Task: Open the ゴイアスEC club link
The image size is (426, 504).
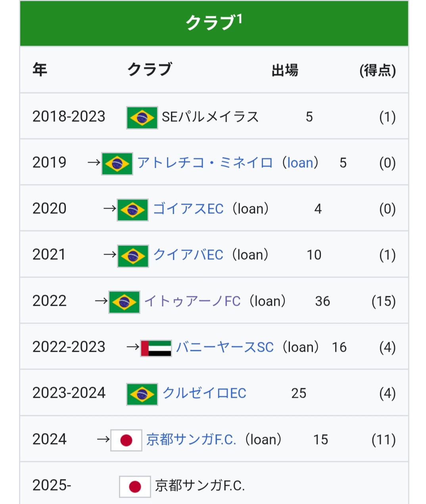Action: (188, 209)
